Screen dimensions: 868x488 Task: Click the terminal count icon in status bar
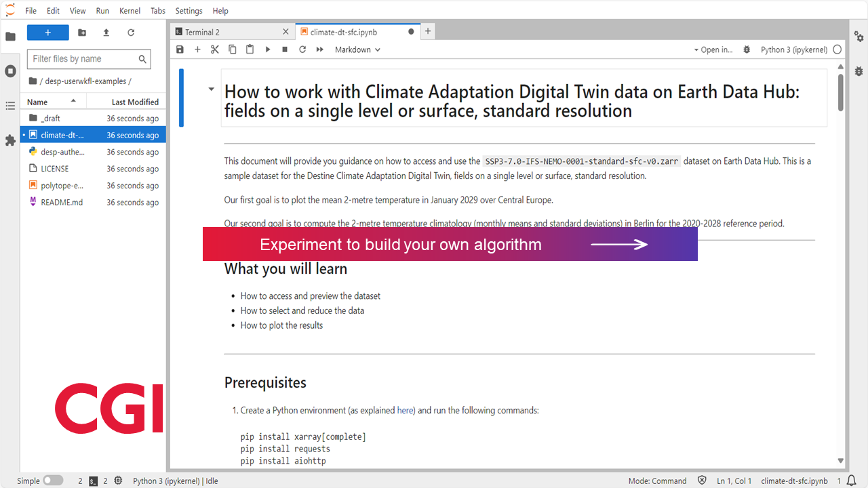[x=94, y=481]
